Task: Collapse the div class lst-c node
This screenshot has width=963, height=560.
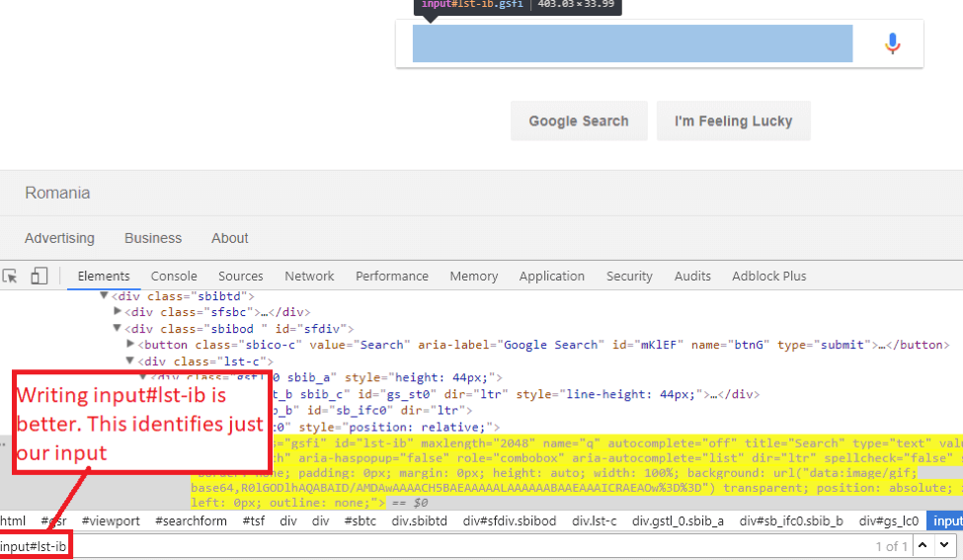Action: [129, 361]
